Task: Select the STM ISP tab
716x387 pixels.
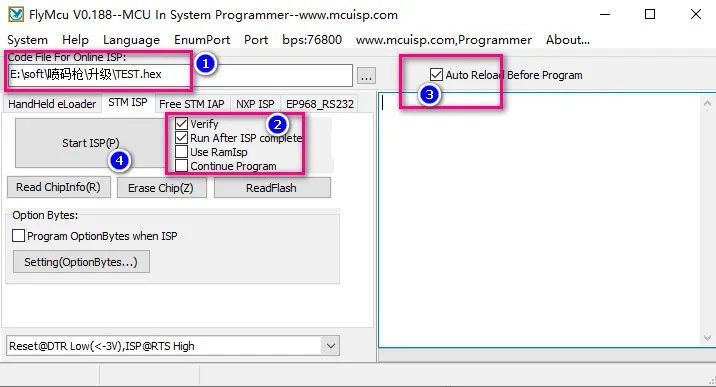Action: pos(128,103)
